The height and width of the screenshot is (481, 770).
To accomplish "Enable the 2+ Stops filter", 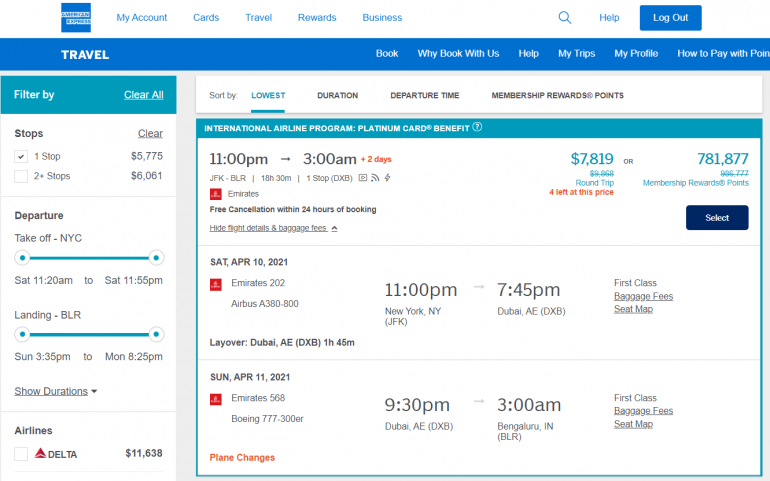I will click(21, 176).
